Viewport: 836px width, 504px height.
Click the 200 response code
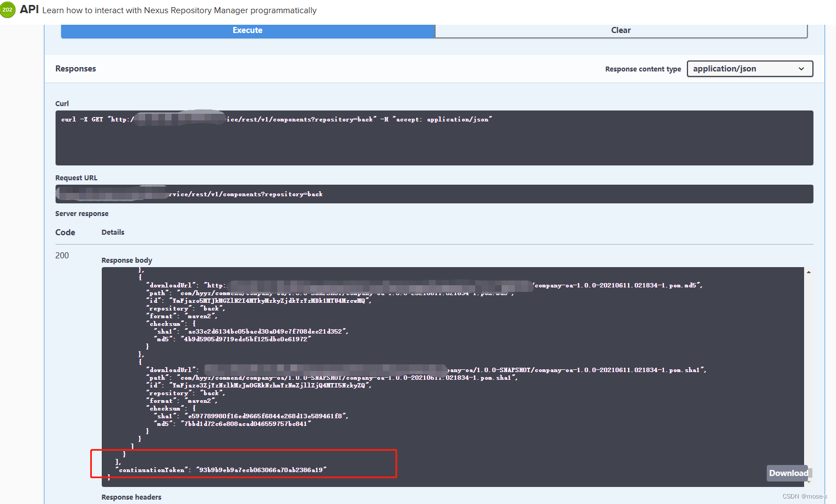click(x=62, y=256)
